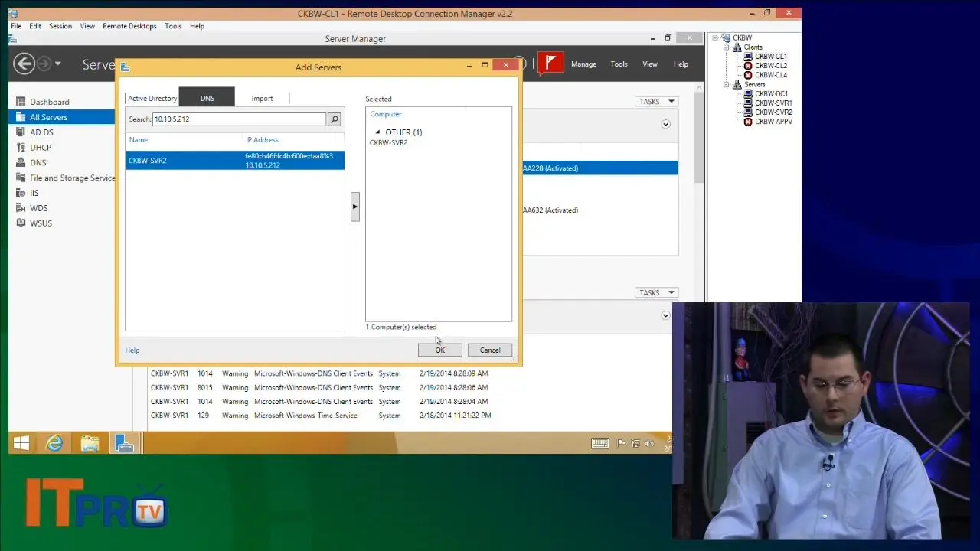This screenshot has width=980, height=551.
Task: Open the Manage menu in Server Manager
Action: (583, 64)
